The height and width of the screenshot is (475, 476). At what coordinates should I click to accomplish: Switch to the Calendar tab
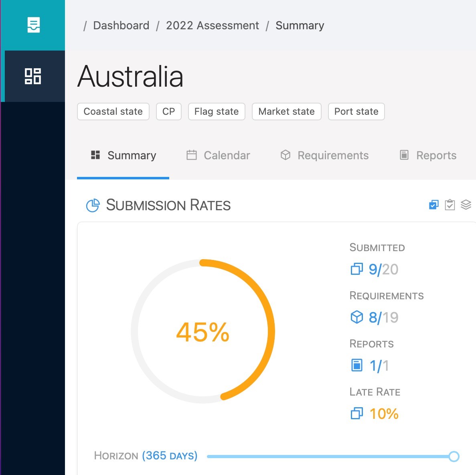(x=218, y=155)
